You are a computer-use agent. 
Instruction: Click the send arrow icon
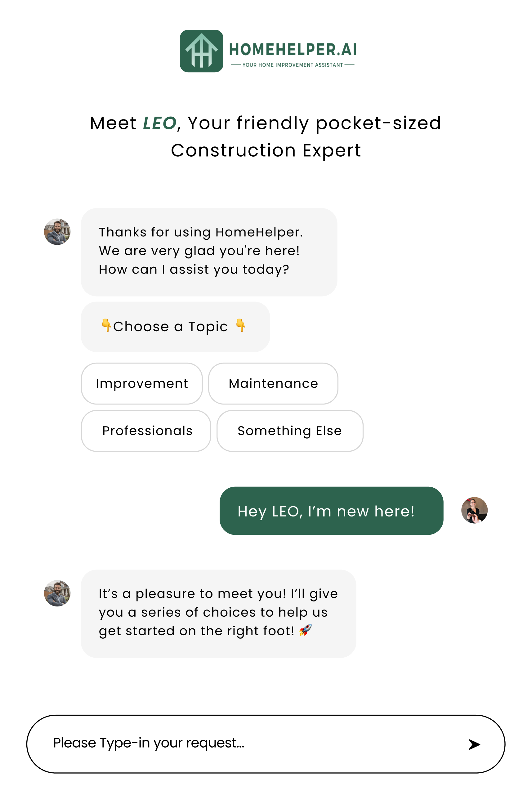coord(474,744)
